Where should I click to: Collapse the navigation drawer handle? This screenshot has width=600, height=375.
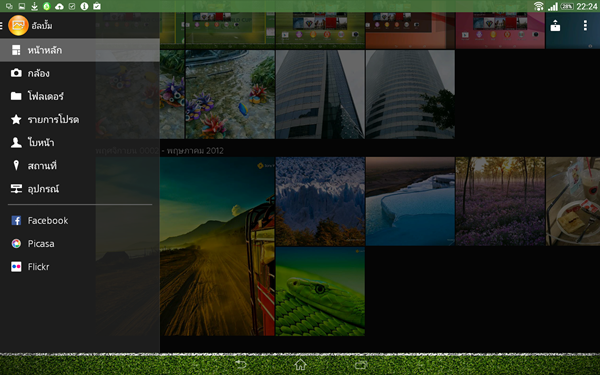(x=2, y=25)
